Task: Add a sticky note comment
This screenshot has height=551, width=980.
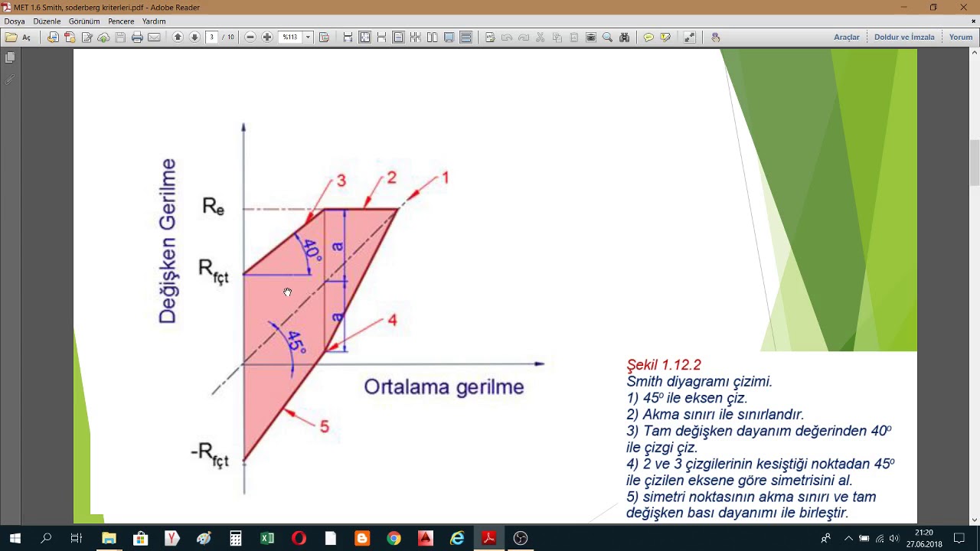Action: click(x=648, y=37)
